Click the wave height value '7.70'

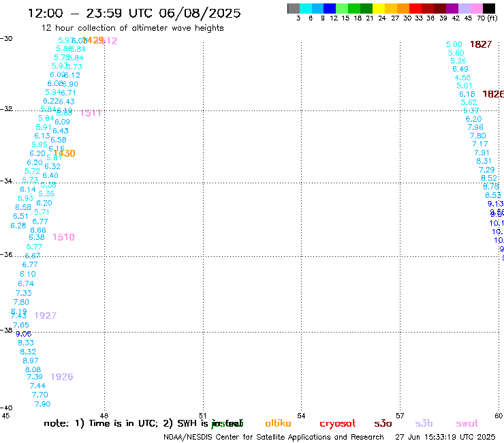tap(40, 395)
